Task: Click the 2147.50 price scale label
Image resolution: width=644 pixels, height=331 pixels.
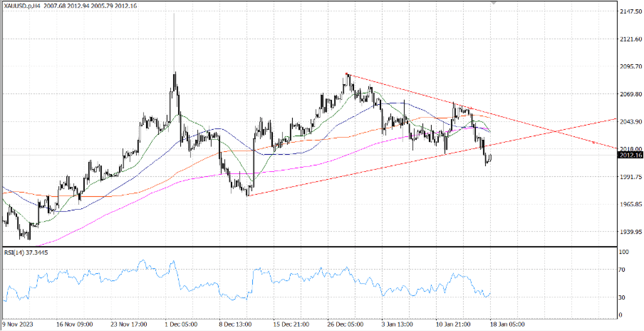Action: coord(631,11)
